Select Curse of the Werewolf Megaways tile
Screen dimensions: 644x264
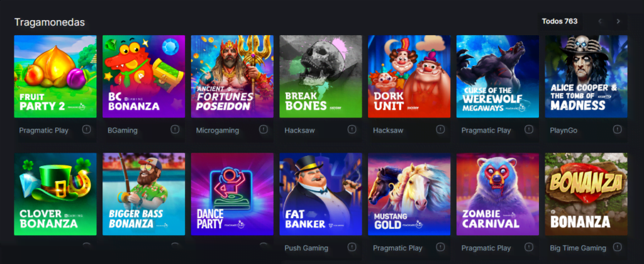point(498,76)
